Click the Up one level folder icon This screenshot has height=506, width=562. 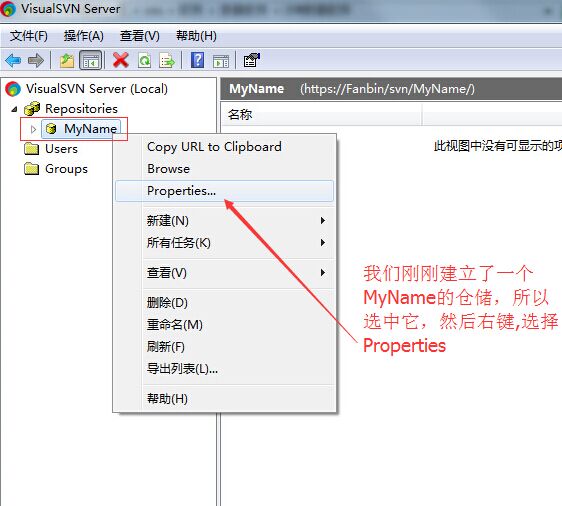[x=67, y=60]
